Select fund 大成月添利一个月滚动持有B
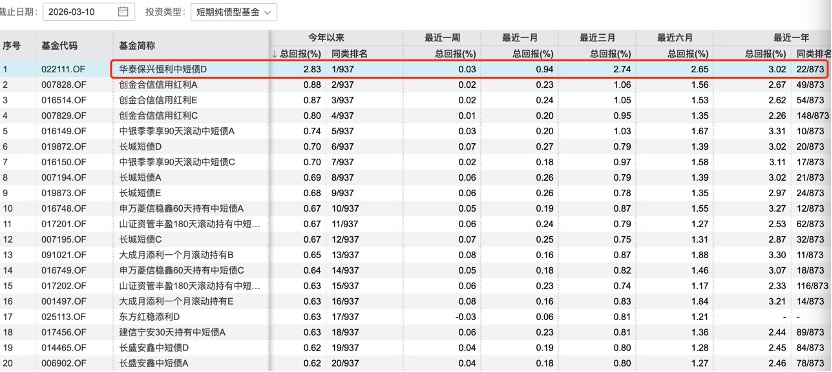832x372 pixels. [x=177, y=255]
